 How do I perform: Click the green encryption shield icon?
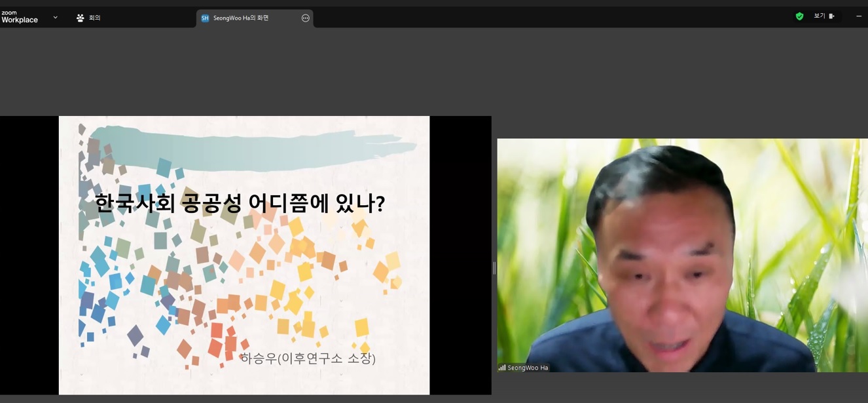click(799, 16)
